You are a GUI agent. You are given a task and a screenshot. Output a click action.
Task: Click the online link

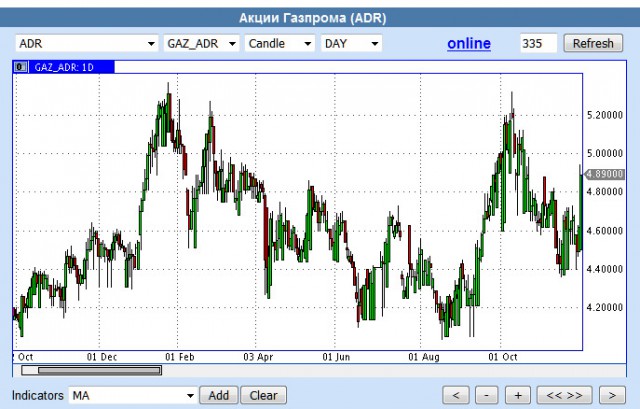[469, 43]
